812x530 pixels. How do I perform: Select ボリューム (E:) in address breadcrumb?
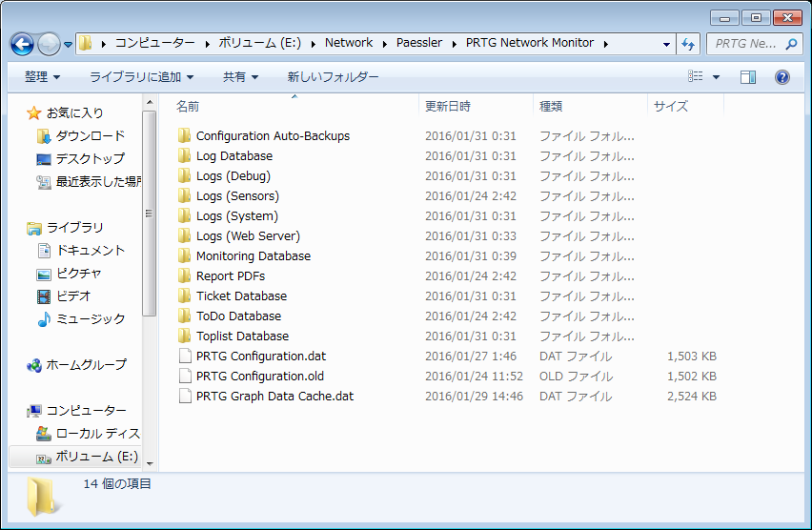point(259,43)
